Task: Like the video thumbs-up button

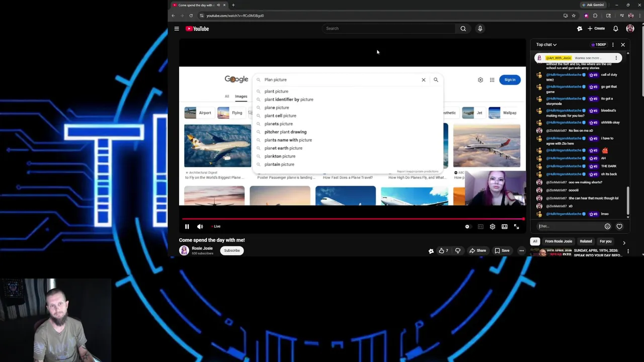Action: pos(443,250)
